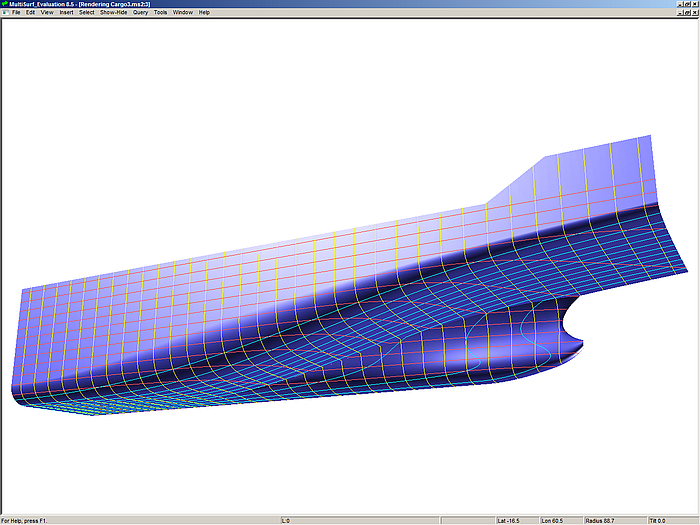Click the MultiSurf application icon in title bar
Screen dimensions: 700x525
coord(4,4)
